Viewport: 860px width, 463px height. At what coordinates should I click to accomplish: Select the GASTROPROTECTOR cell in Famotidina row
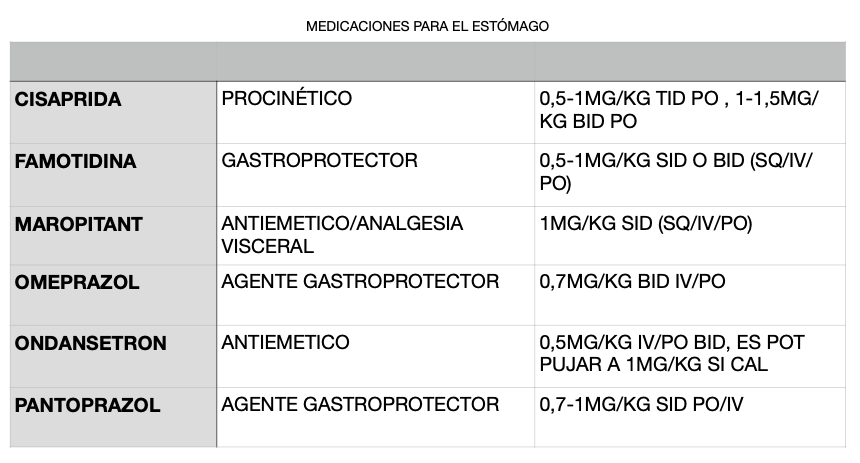(x=376, y=175)
